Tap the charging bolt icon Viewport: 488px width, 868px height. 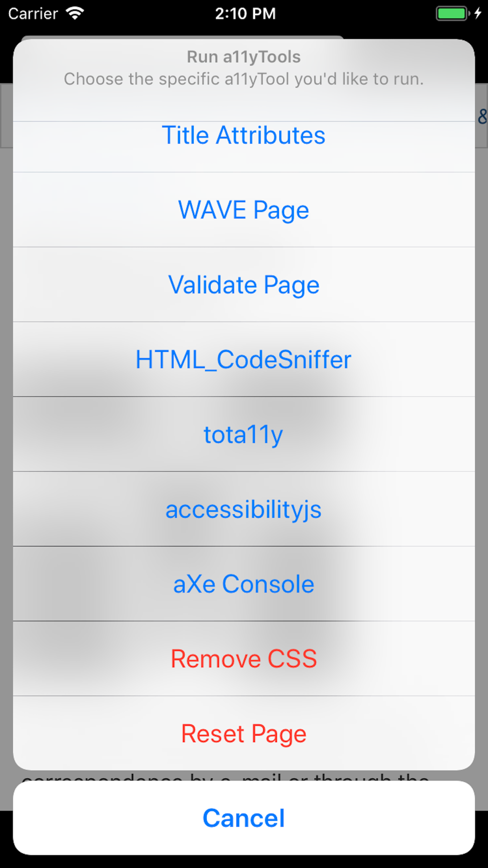(478, 13)
